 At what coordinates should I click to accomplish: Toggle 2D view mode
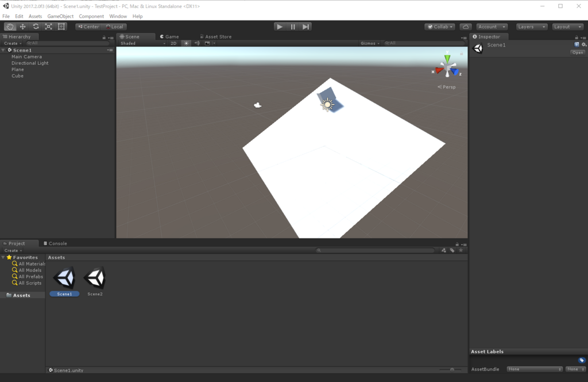tap(173, 43)
